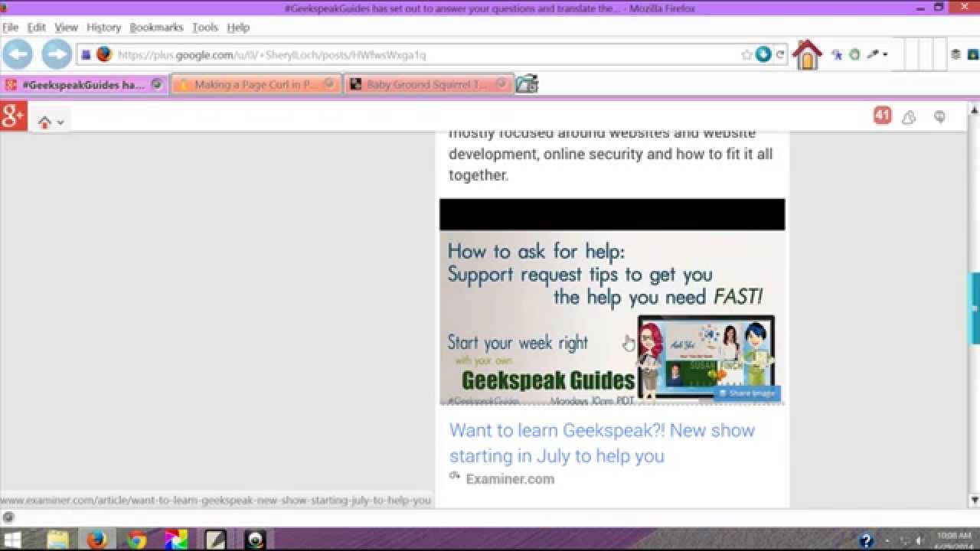Click the help question mark tray icon
This screenshot has height=551, width=980.
866,540
